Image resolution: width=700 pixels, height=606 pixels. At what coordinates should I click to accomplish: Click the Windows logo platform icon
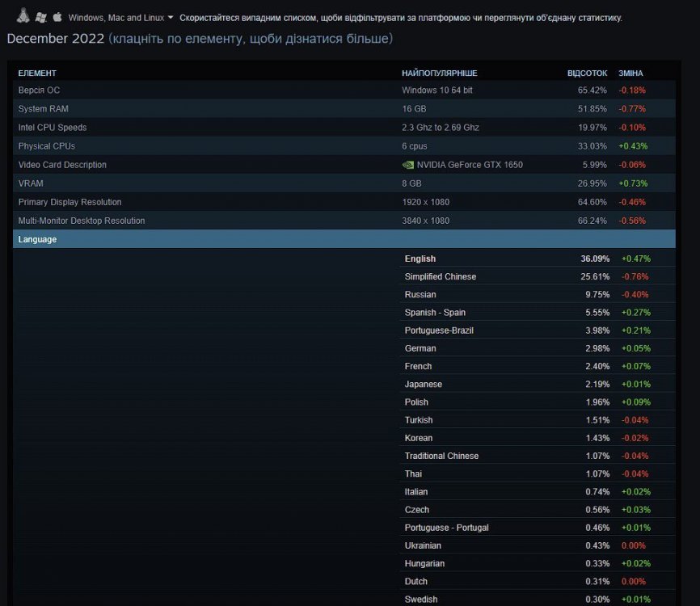coord(40,18)
